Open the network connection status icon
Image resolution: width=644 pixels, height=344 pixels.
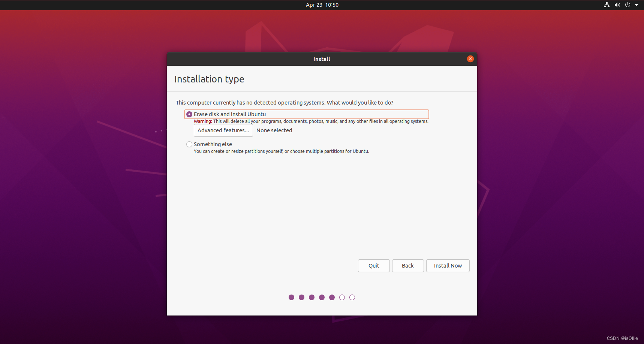point(607,5)
